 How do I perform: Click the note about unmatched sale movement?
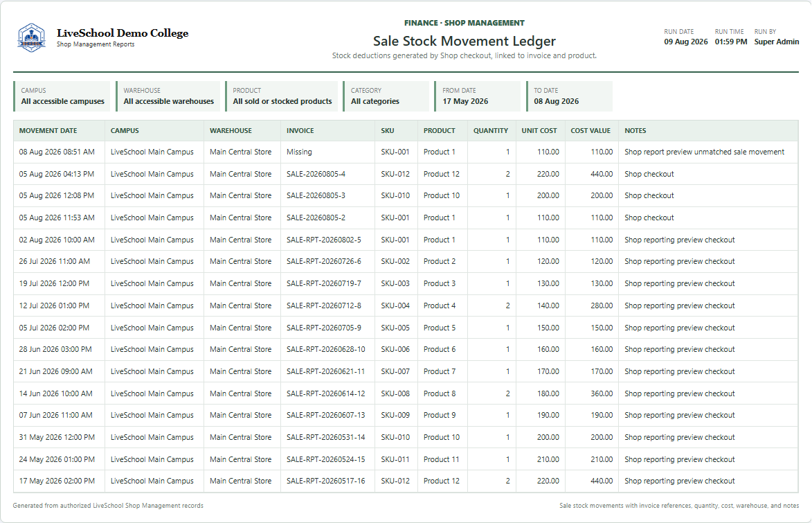tap(704, 152)
